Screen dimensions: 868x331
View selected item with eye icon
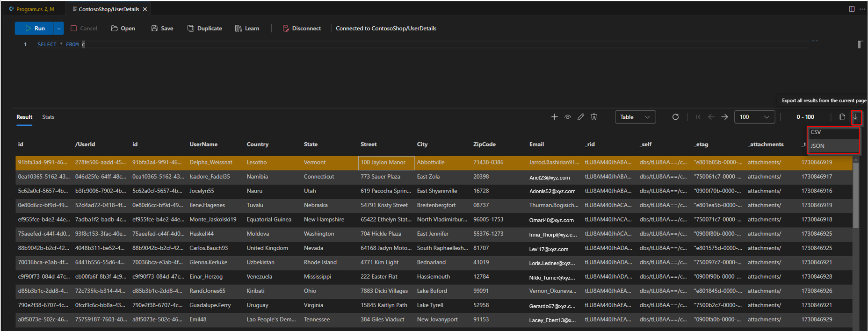point(567,117)
